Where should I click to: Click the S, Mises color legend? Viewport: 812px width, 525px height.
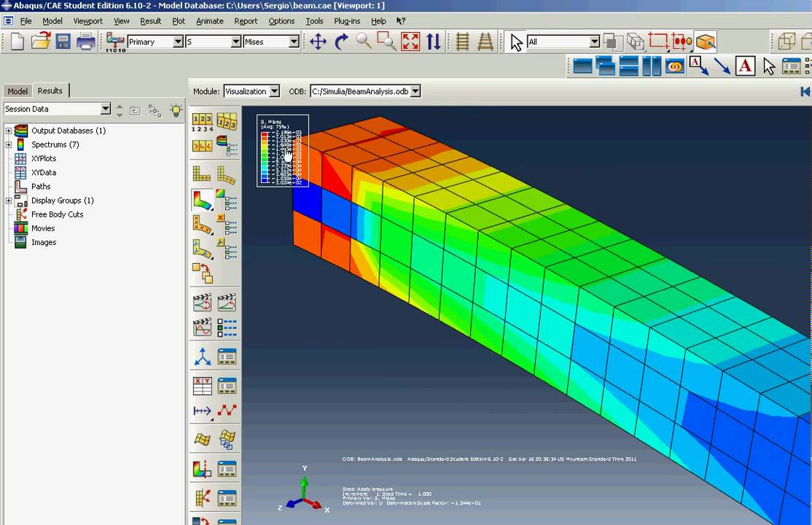(x=283, y=151)
